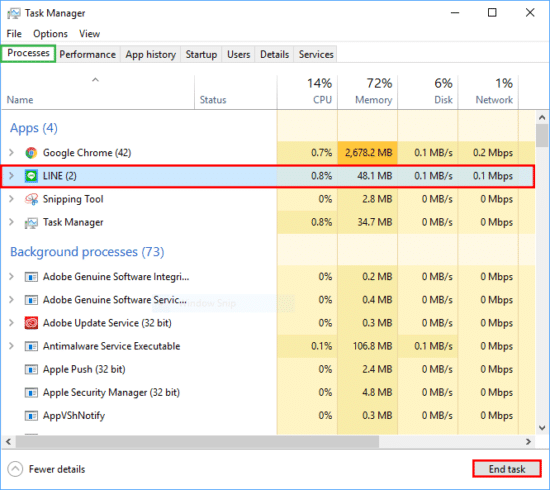Go to the Services tab
550x490 pixels.
(x=316, y=54)
